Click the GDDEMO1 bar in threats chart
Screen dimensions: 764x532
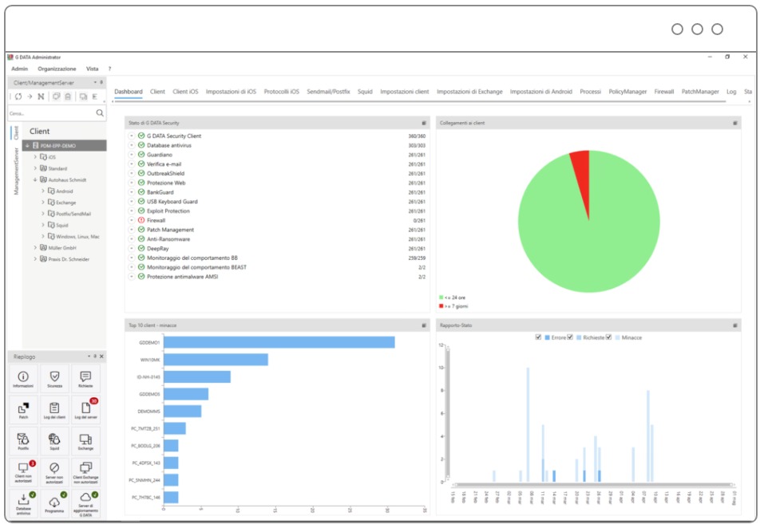[x=279, y=343]
